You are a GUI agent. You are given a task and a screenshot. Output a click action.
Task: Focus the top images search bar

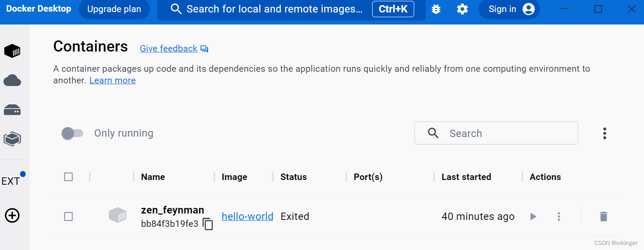[x=292, y=9]
